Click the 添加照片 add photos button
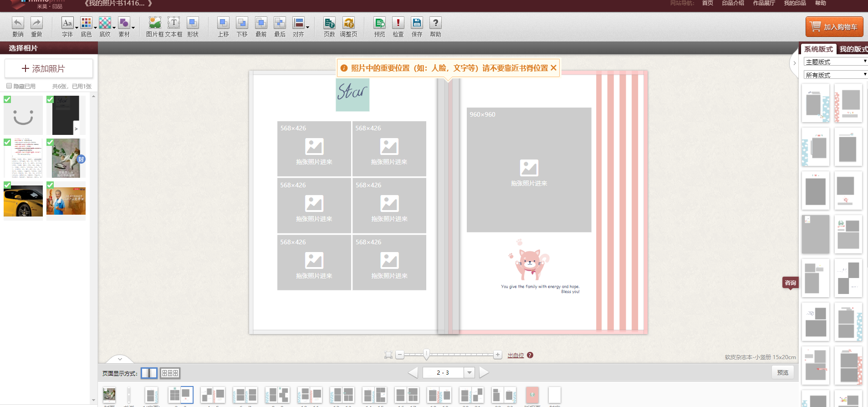The image size is (868, 407). click(x=49, y=68)
